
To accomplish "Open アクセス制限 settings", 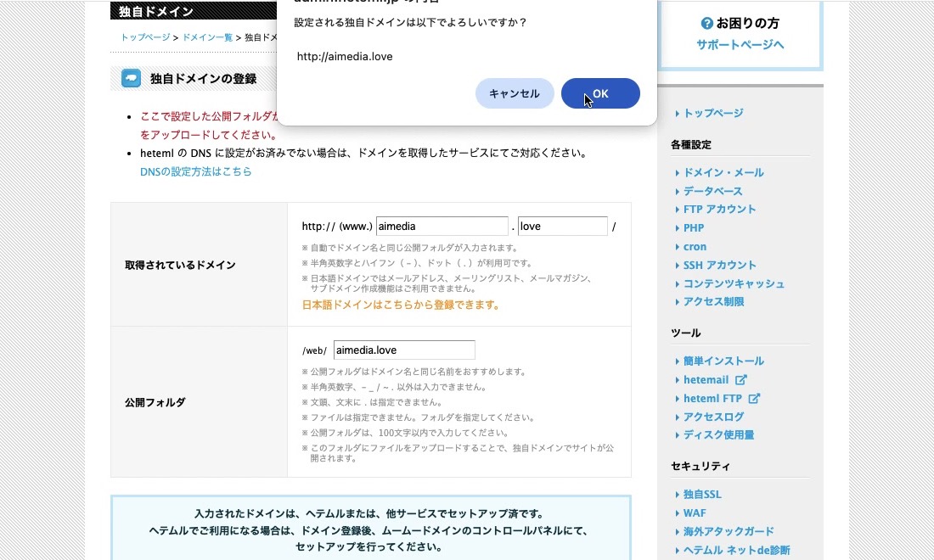I will (713, 302).
